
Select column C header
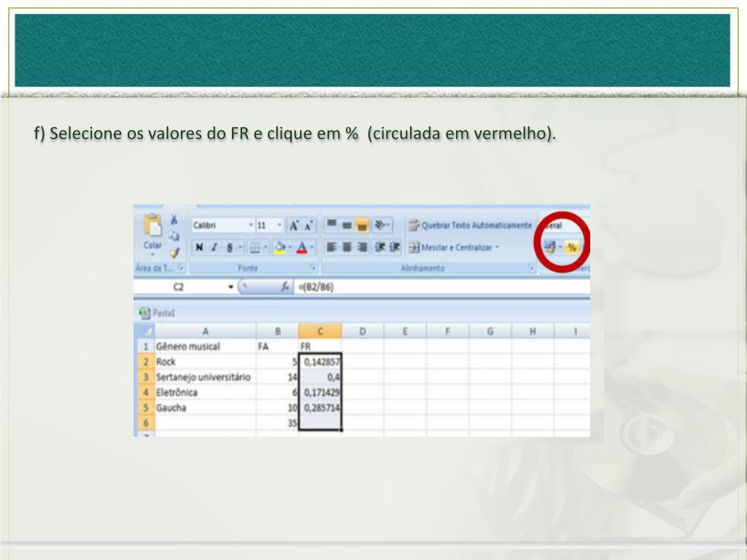[320, 331]
